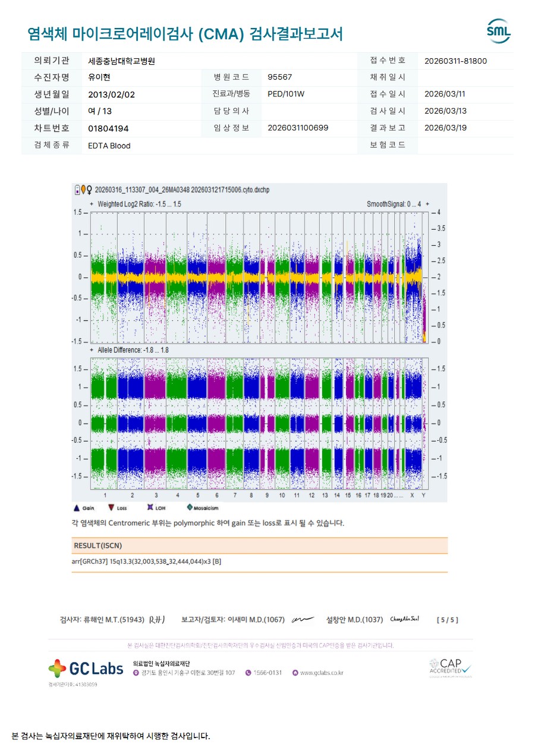The width and height of the screenshot is (535, 756).
Task: Click the ward value PED/101W
Action: point(287,94)
